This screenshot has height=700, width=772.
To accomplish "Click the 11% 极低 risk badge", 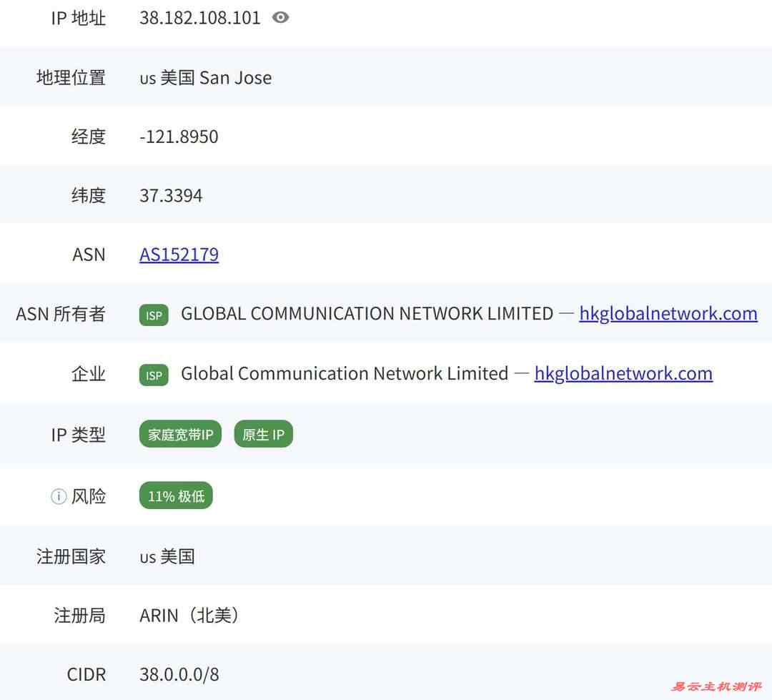I will coord(175,495).
